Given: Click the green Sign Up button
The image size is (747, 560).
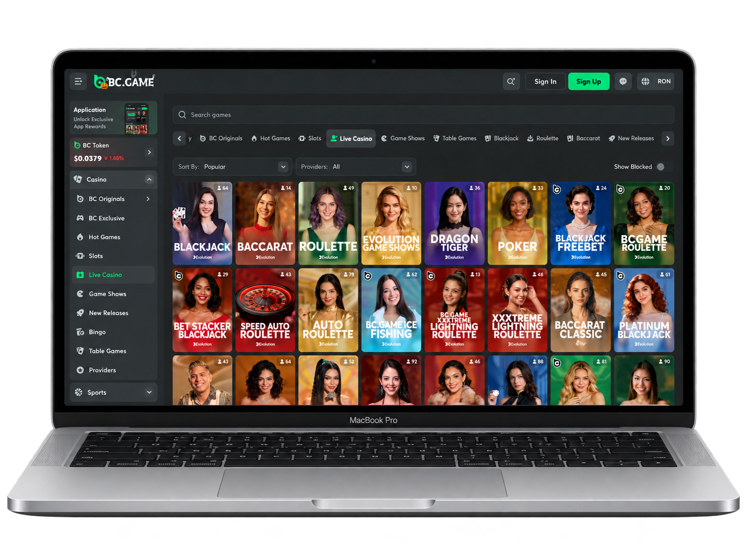Looking at the screenshot, I should pyautogui.click(x=589, y=81).
